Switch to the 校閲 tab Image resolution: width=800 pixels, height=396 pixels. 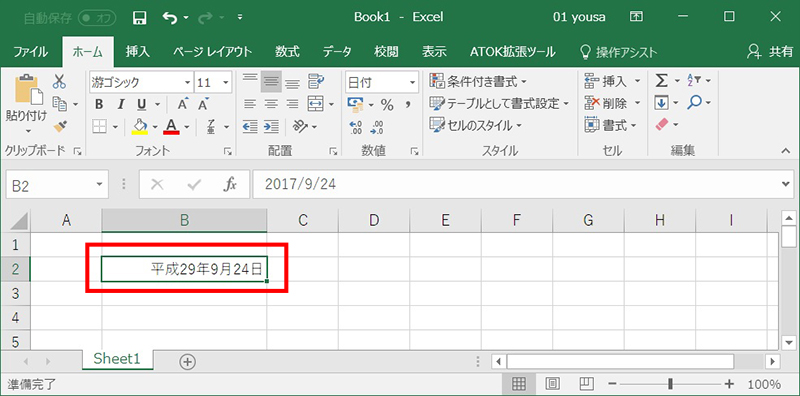click(386, 52)
